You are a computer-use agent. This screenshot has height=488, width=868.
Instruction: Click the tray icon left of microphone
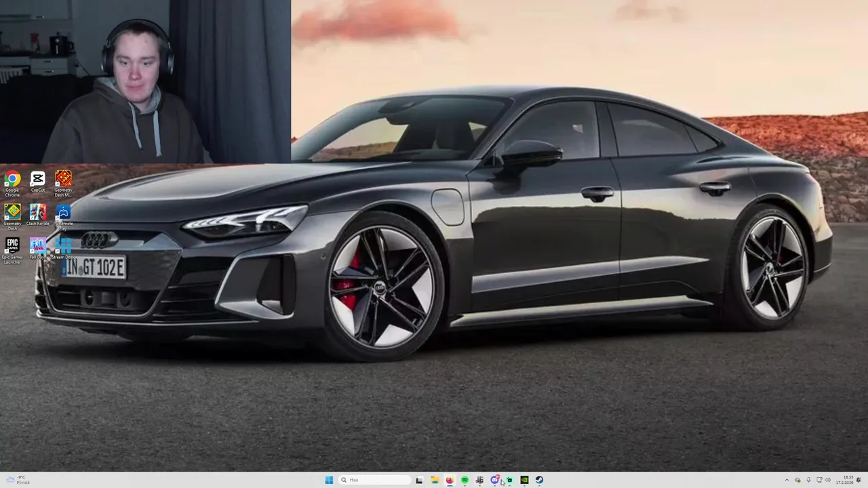tap(797, 480)
